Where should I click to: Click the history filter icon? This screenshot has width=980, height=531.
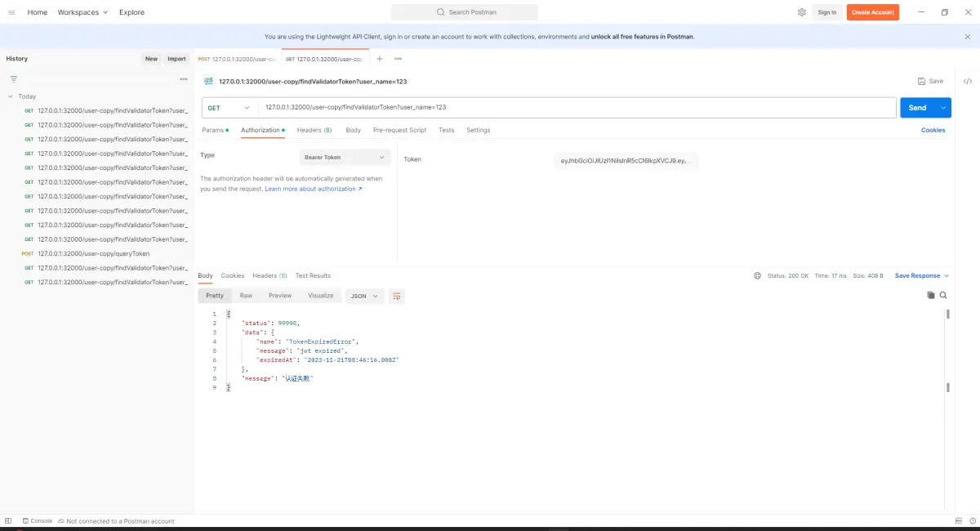point(13,78)
